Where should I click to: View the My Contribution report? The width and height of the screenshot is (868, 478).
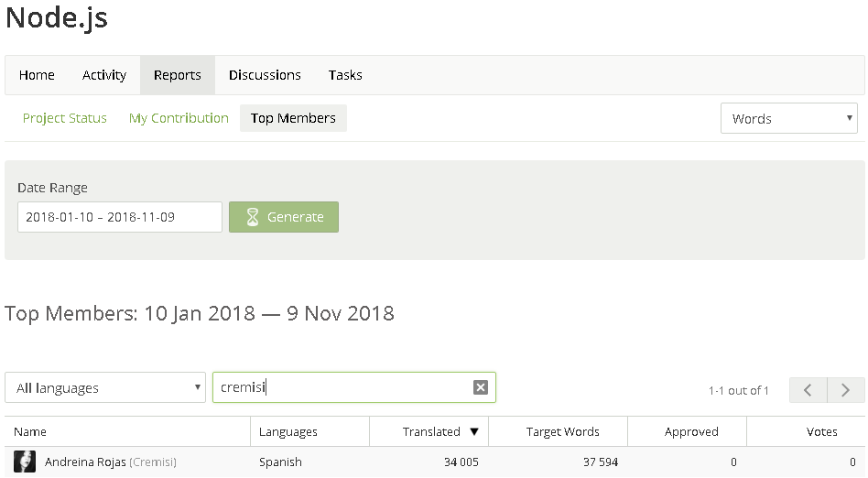click(179, 118)
